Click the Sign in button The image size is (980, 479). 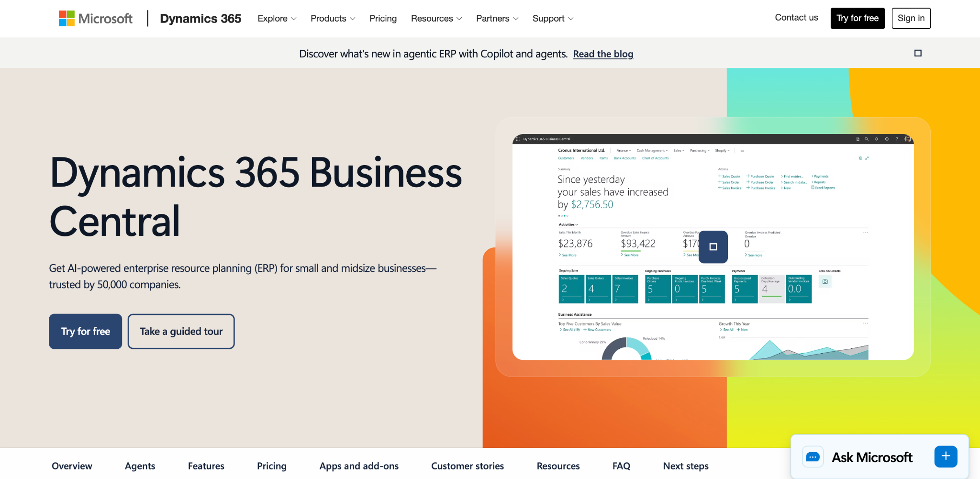coord(911,18)
